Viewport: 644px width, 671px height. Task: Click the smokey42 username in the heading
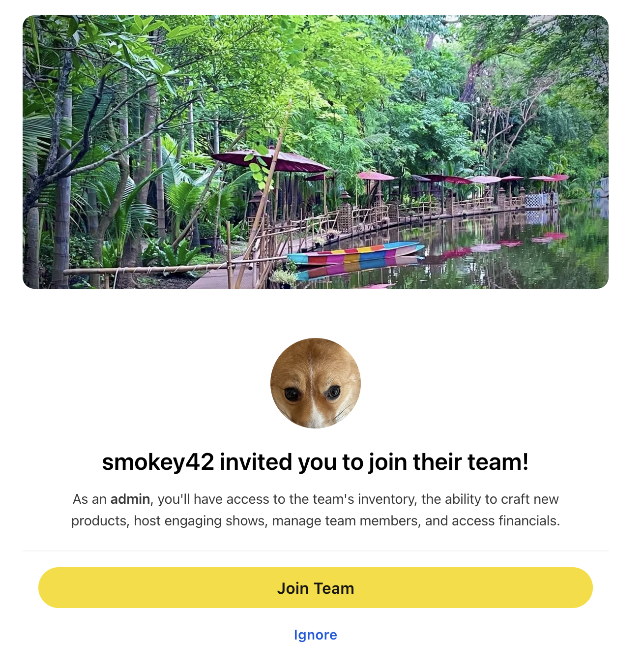158,462
